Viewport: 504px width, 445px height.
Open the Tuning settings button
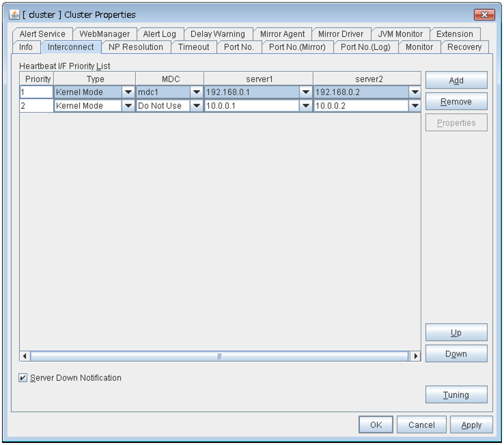coord(456,394)
